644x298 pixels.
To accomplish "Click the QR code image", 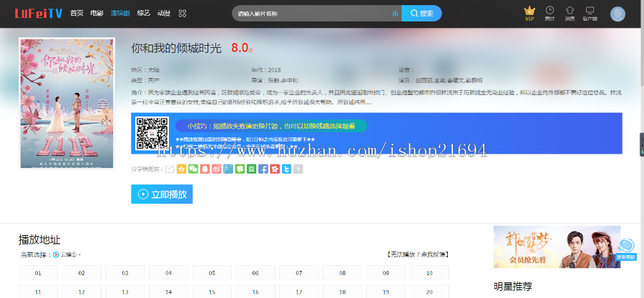I will [x=152, y=133].
